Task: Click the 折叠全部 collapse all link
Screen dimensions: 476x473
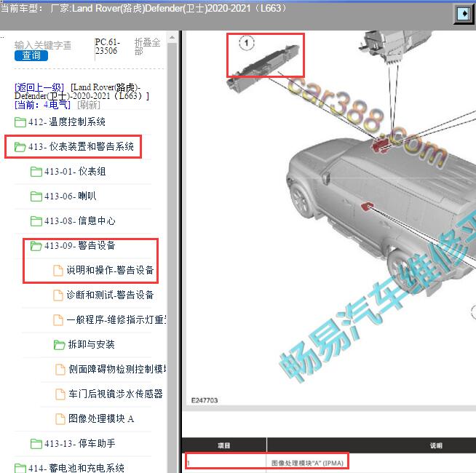Action: (x=147, y=47)
